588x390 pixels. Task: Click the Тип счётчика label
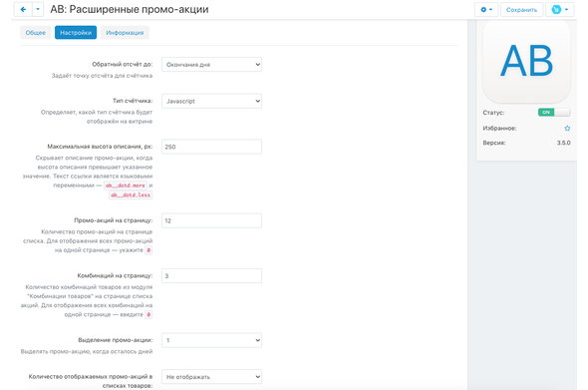tap(133, 101)
